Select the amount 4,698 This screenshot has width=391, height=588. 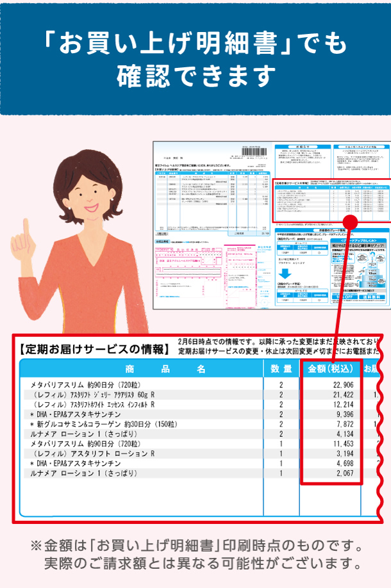[345, 463]
